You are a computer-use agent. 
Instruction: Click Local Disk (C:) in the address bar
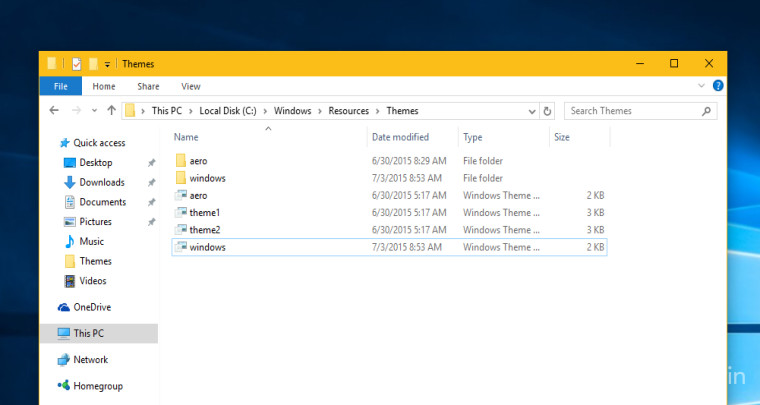[x=228, y=110]
